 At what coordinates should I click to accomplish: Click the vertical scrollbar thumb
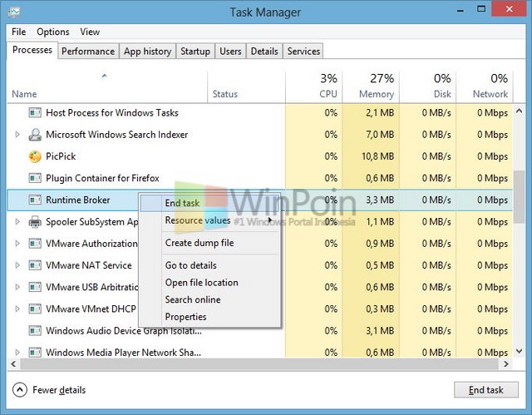pyautogui.click(x=519, y=197)
